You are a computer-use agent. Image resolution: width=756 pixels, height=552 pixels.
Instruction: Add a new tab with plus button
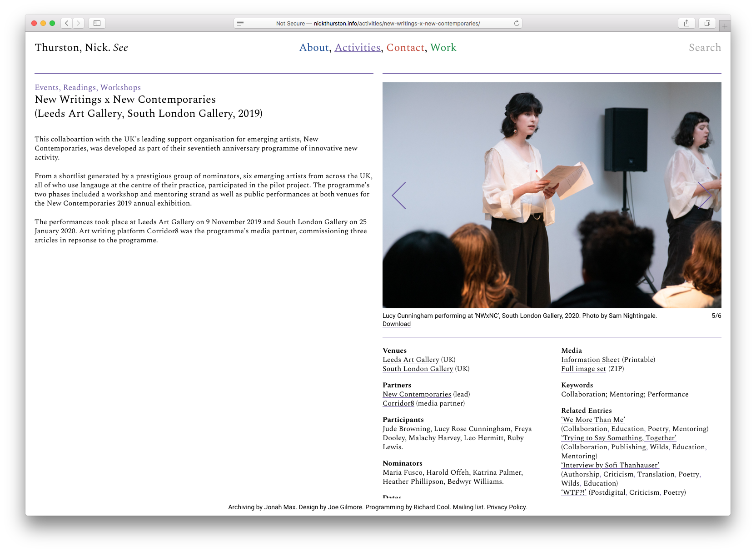point(725,26)
